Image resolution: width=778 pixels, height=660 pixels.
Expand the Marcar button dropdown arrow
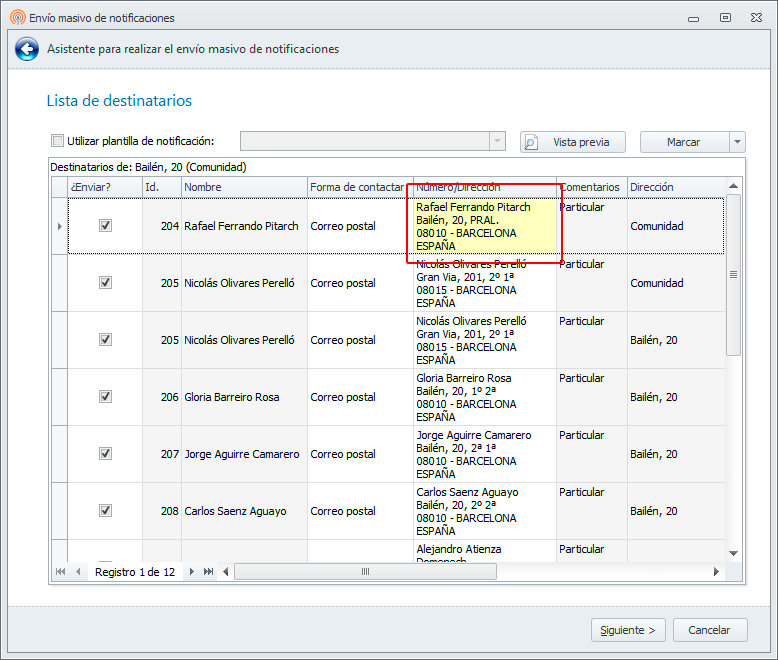click(x=737, y=142)
